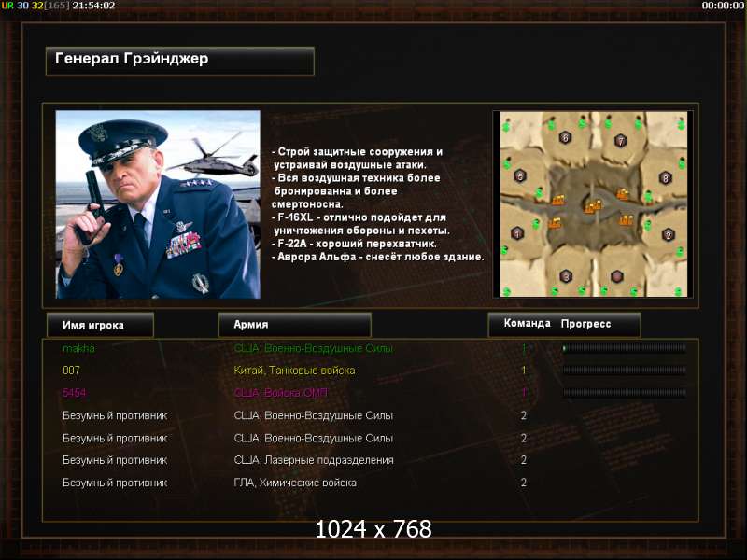Image resolution: width=747 pixels, height=560 pixels.
Task: Click hexagon marker 6 next to marker 7
Action: 565,137
